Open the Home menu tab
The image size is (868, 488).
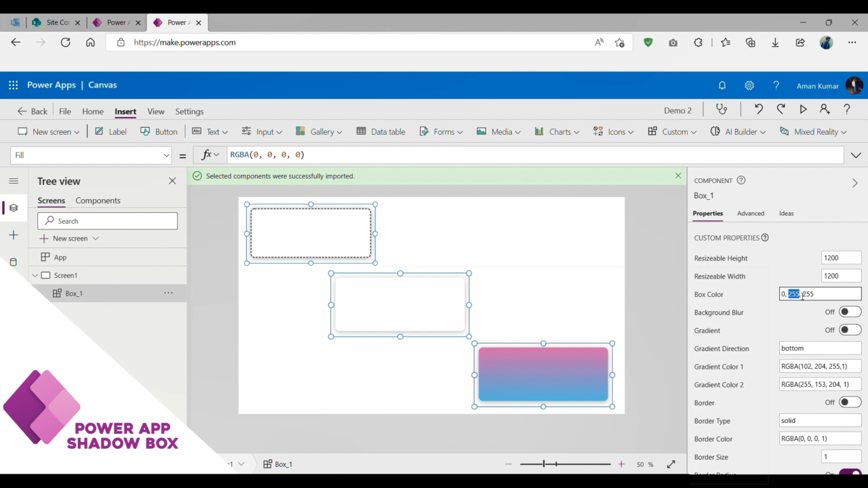tap(93, 111)
